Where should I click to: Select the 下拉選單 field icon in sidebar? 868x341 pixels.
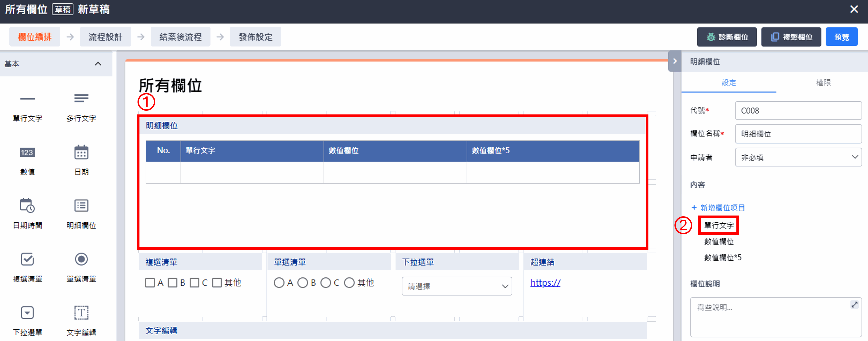(x=27, y=312)
